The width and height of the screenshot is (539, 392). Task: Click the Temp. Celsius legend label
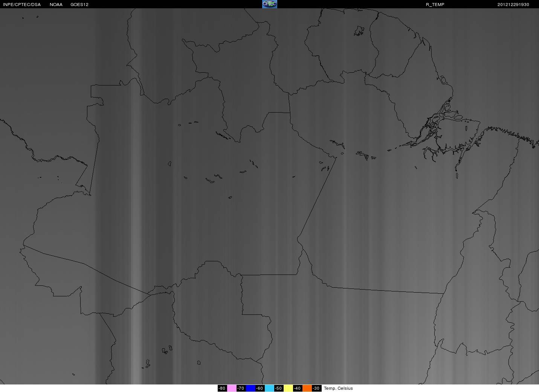click(x=338, y=388)
